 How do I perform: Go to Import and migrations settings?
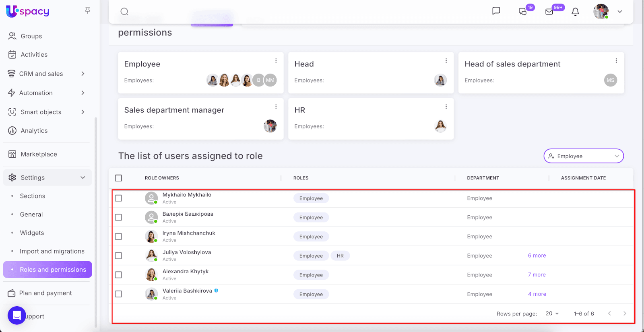(x=52, y=251)
